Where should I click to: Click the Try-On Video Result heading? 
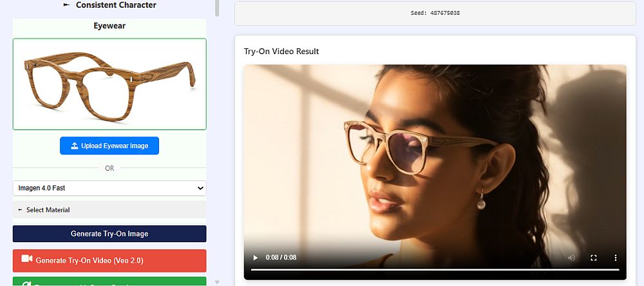(x=281, y=52)
